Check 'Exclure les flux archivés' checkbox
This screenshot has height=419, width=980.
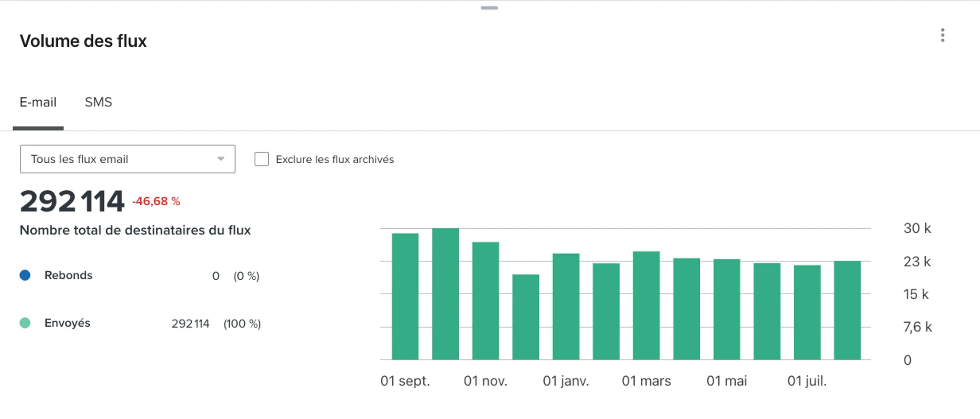[x=261, y=159]
